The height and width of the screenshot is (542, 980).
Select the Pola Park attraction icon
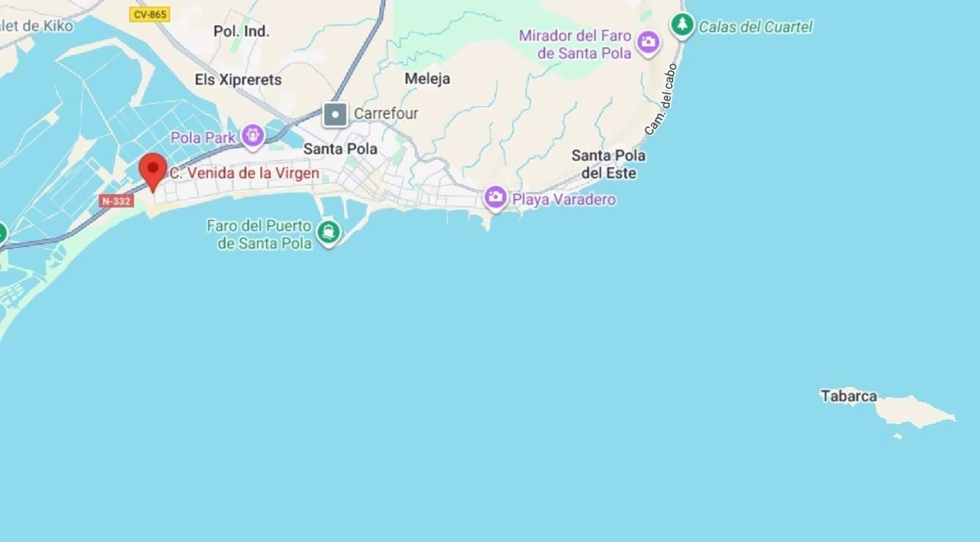[x=253, y=136]
